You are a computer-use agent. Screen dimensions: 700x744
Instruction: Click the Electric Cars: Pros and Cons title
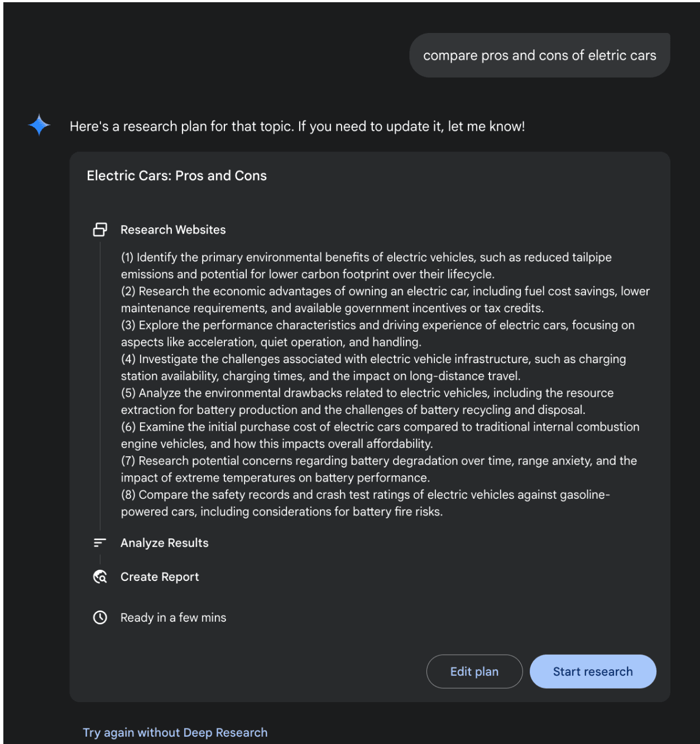176,175
